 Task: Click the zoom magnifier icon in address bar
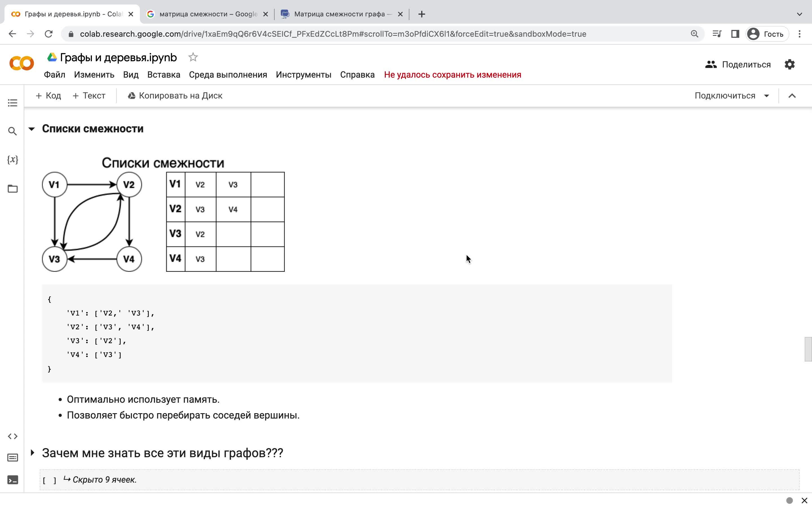coord(694,34)
